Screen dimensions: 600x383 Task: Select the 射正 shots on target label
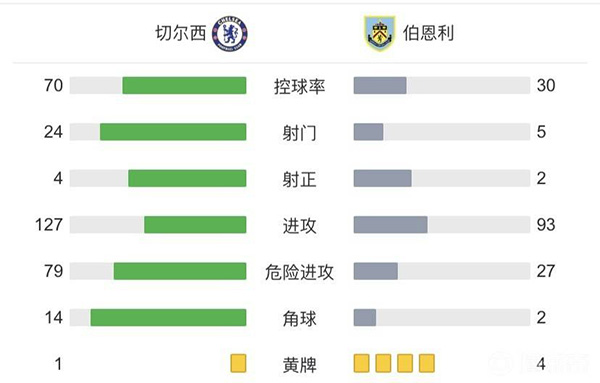tap(300, 179)
